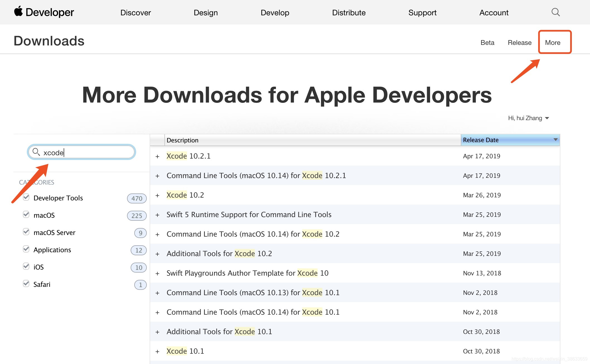Screen dimensions: 590x364
Task: Click the Apple Developer logo
Action: click(44, 12)
